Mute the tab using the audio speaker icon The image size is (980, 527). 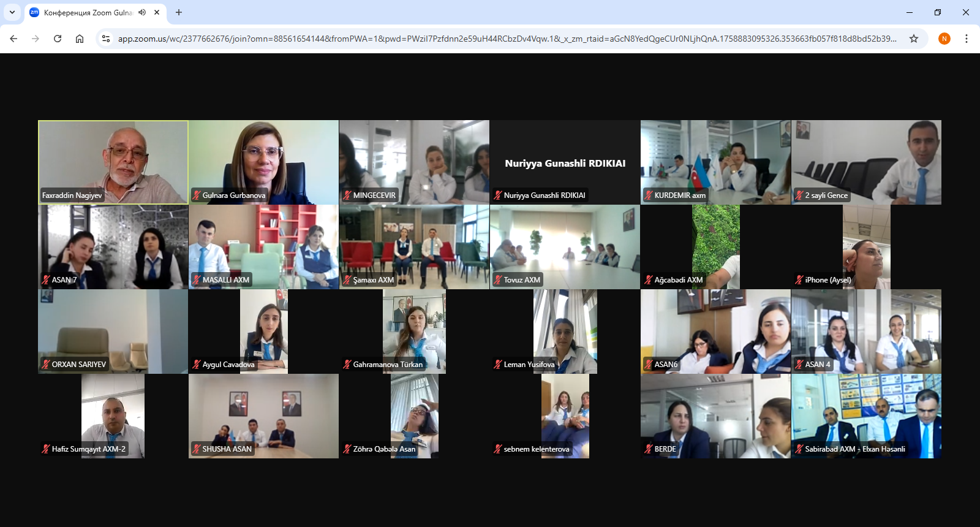pyautogui.click(x=142, y=12)
